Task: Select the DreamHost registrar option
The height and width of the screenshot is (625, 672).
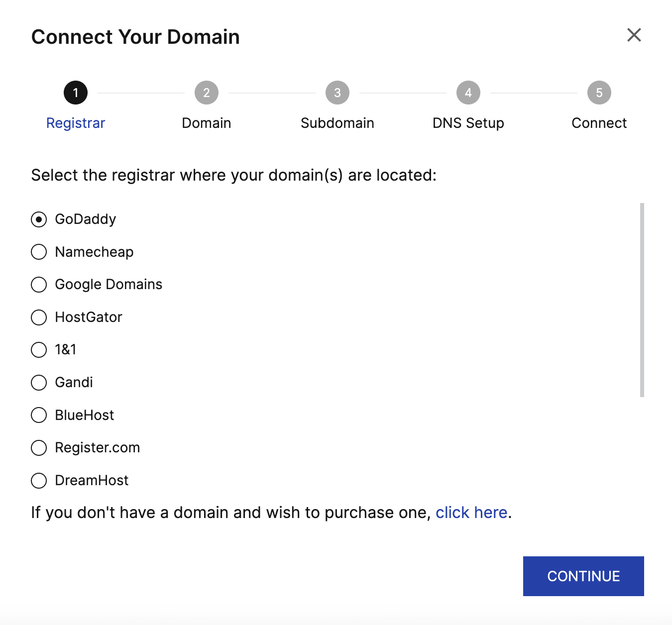Action: click(39, 481)
